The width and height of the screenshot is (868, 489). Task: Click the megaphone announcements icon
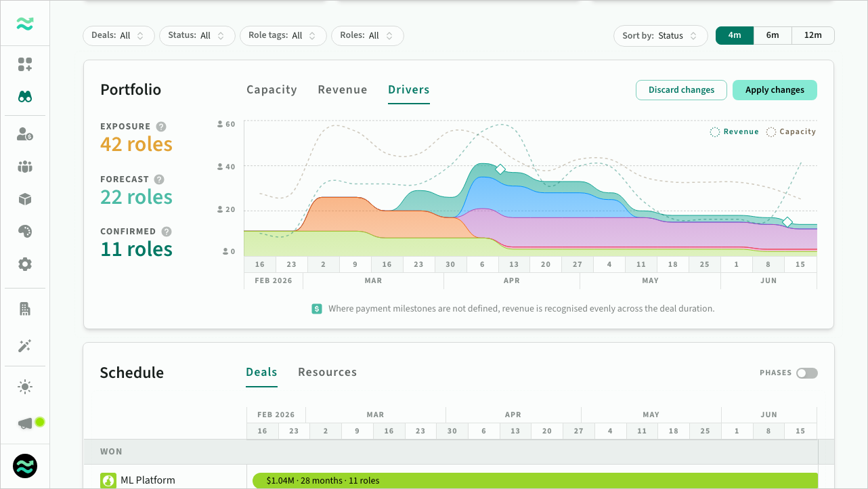pos(25,423)
